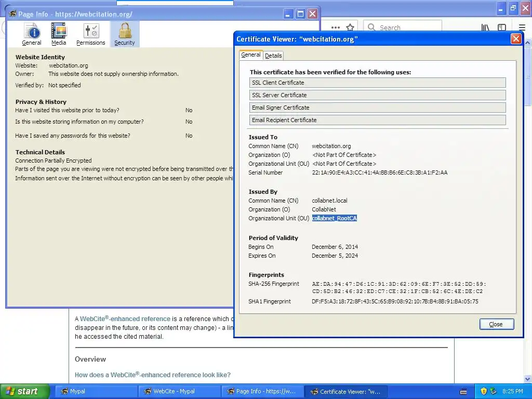Click browser scrollbar down arrow
The width and height of the screenshot is (532, 399).
(528, 379)
